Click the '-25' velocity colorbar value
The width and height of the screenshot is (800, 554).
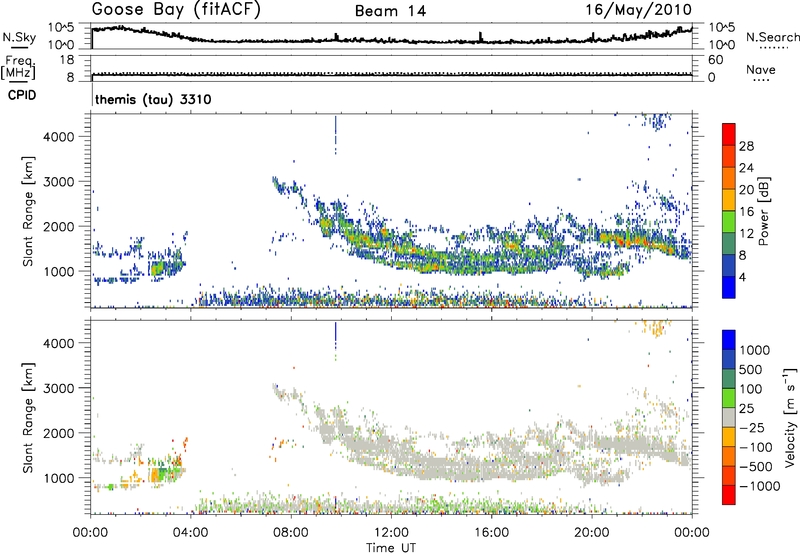coord(751,427)
